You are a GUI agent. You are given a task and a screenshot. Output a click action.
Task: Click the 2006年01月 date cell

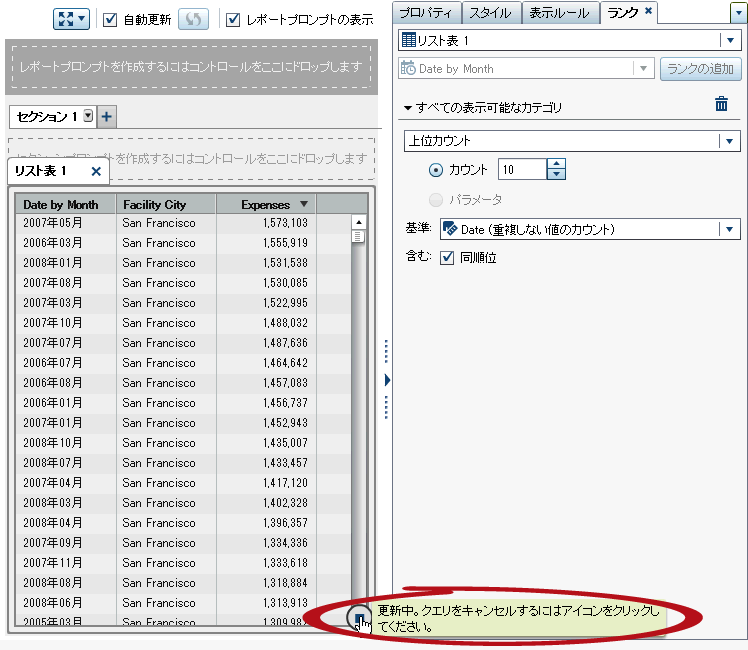tap(52, 403)
